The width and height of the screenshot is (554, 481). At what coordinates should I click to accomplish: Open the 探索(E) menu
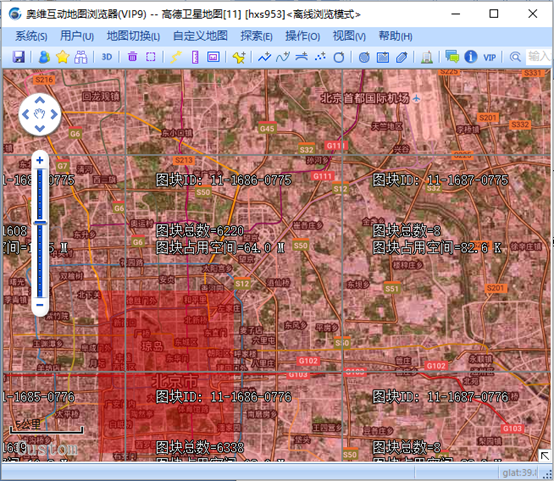click(x=256, y=36)
